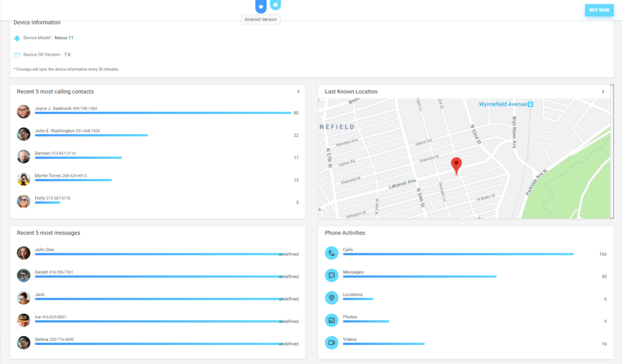Click the Device Model Android icon

[x=17, y=38]
